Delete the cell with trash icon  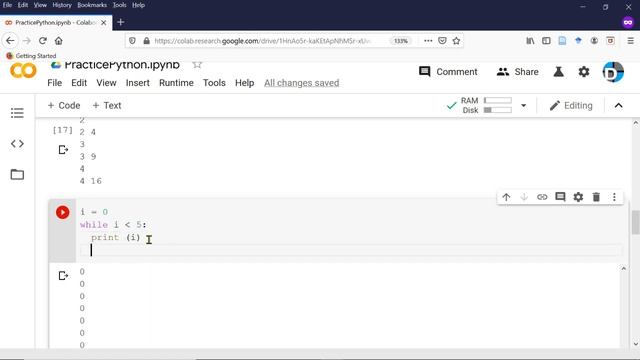(x=596, y=197)
